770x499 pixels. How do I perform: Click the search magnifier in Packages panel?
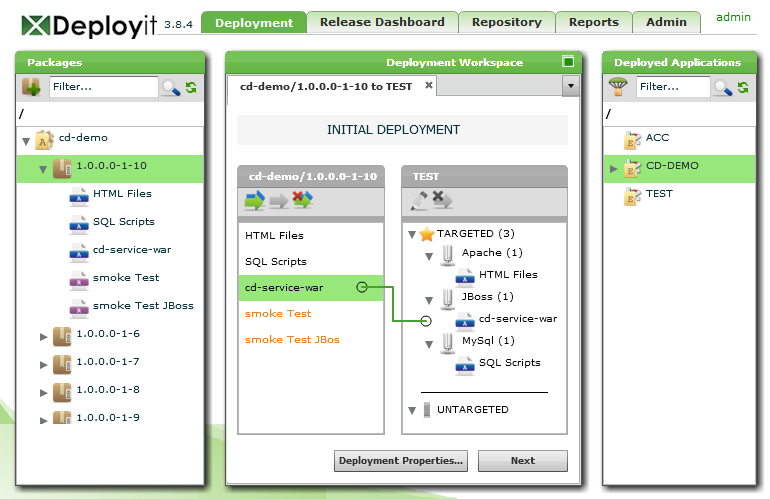[170, 88]
